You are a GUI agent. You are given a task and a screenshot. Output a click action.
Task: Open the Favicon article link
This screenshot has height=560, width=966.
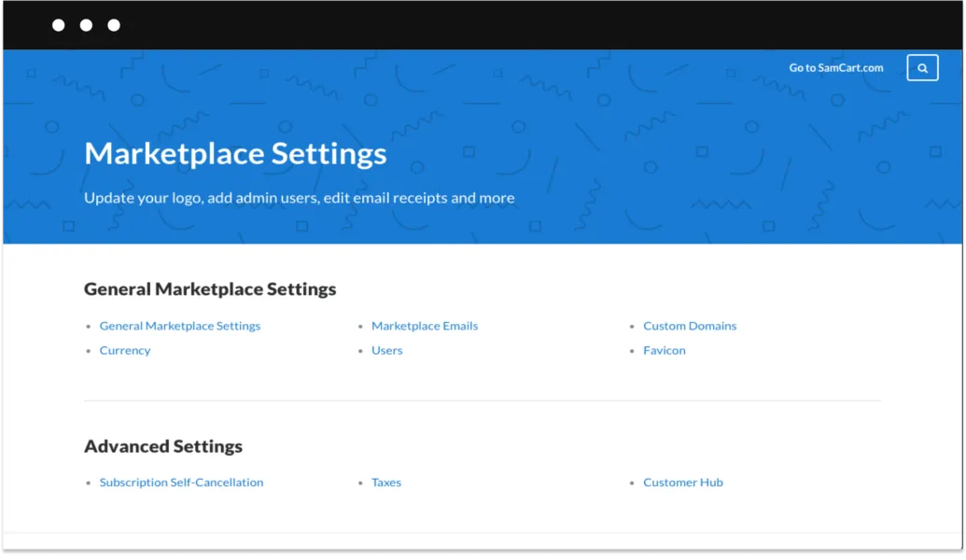click(665, 350)
